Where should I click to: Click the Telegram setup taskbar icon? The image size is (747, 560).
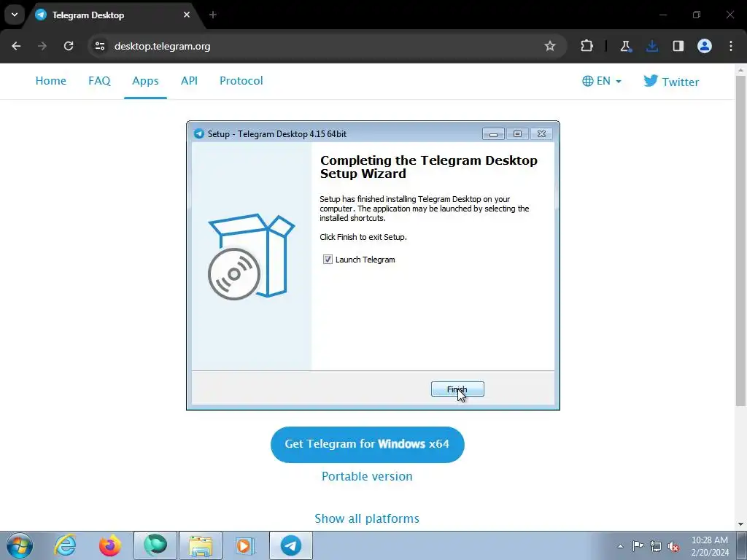pos(291,545)
